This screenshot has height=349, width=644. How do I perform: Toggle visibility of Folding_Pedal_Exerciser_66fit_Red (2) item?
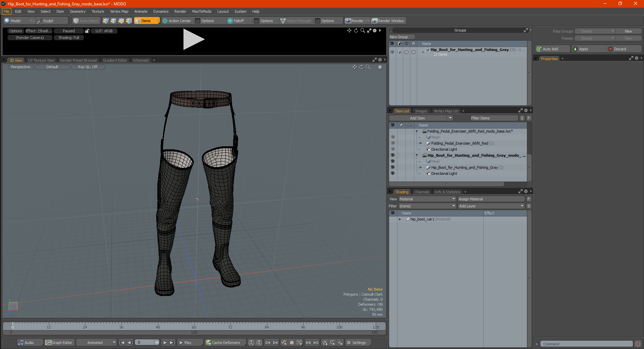click(392, 143)
